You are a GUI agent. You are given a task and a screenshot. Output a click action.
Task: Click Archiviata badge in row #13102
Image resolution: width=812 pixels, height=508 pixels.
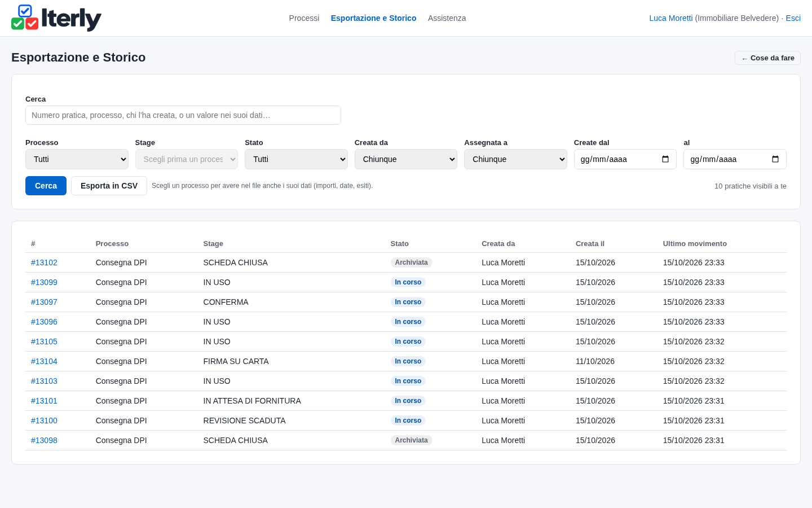coord(411,262)
